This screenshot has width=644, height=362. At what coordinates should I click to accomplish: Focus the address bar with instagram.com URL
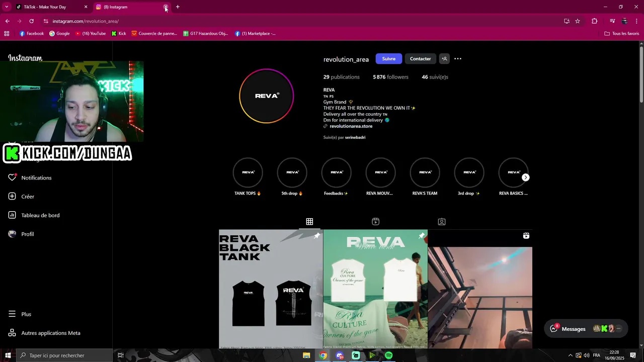302,21
